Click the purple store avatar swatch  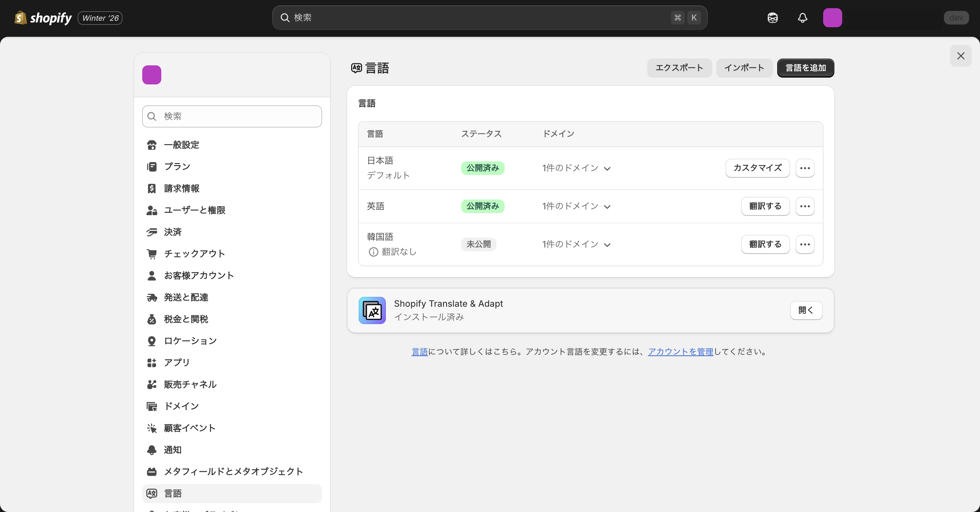[x=152, y=75]
